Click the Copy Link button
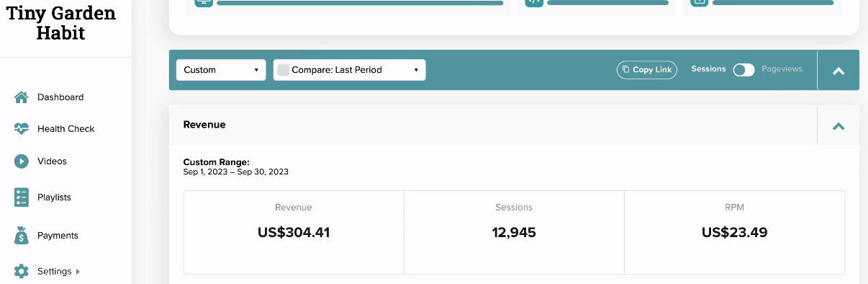The width and height of the screenshot is (868, 284). [x=647, y=70]
